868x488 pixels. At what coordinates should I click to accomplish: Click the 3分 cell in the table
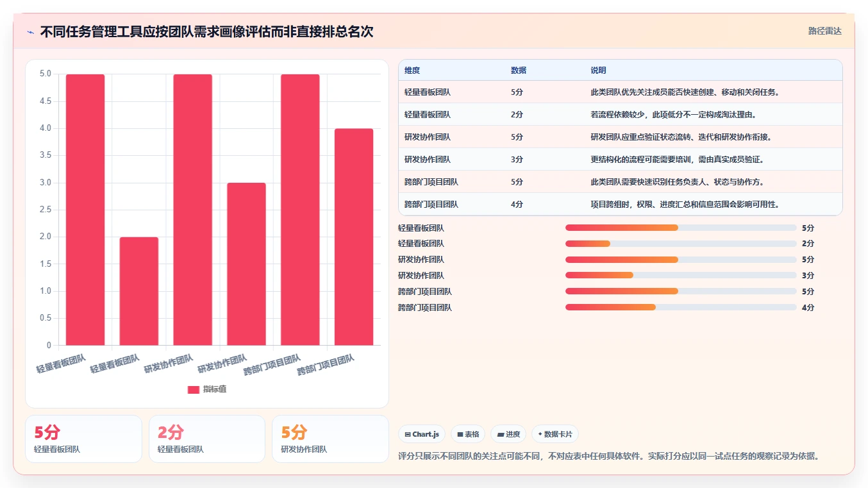[517, 160]
